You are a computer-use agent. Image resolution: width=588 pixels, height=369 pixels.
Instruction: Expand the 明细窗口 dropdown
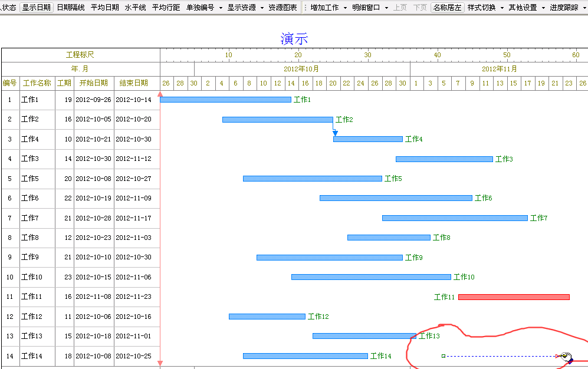(370, 8)
